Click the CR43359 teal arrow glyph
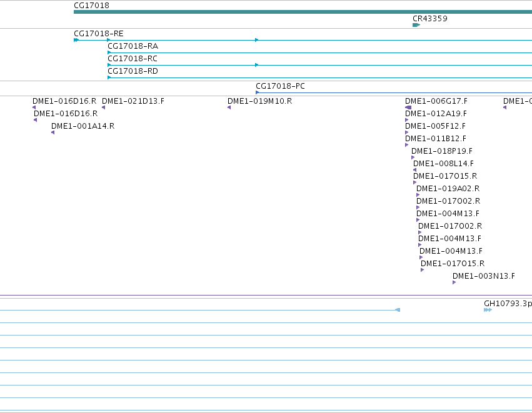The width and height of the screenshot is (532, 413). 416,25
